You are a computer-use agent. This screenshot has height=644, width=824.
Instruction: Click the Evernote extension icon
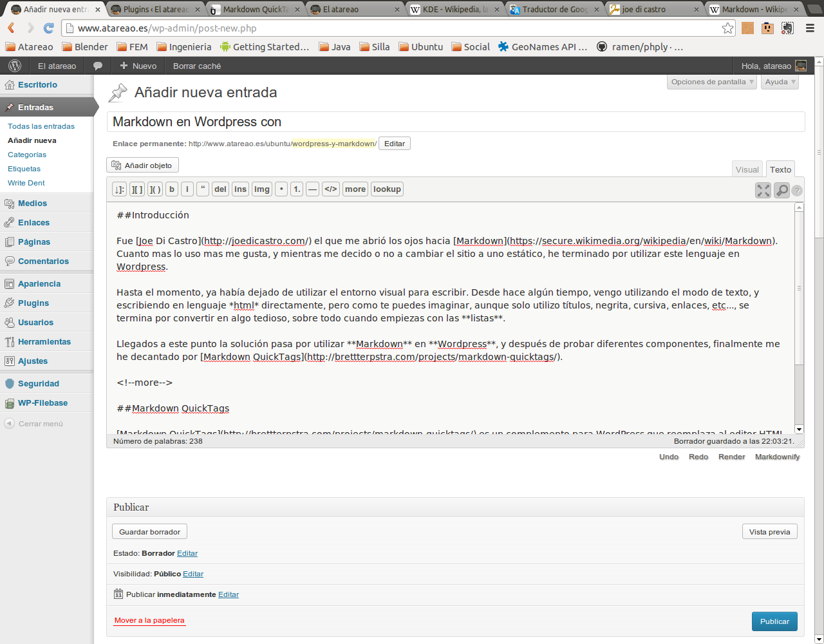788,28
